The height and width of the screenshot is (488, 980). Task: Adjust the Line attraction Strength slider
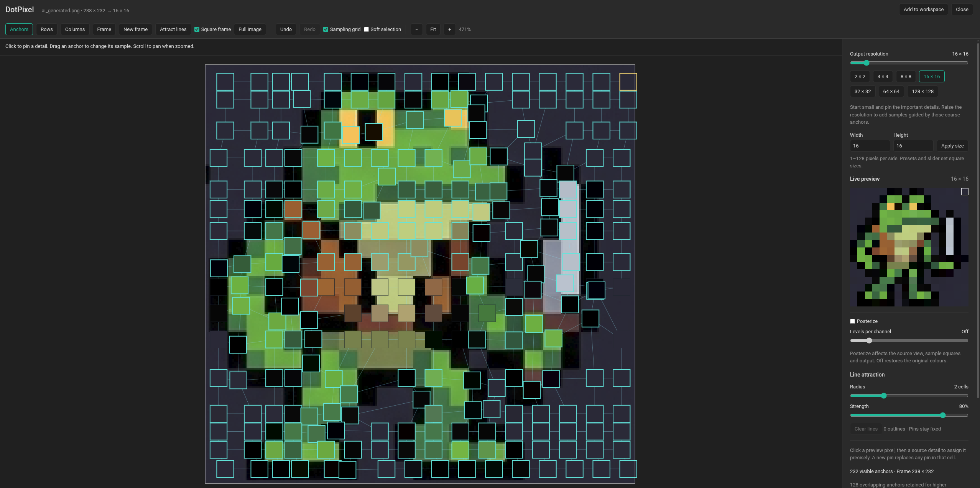point(909,415)
